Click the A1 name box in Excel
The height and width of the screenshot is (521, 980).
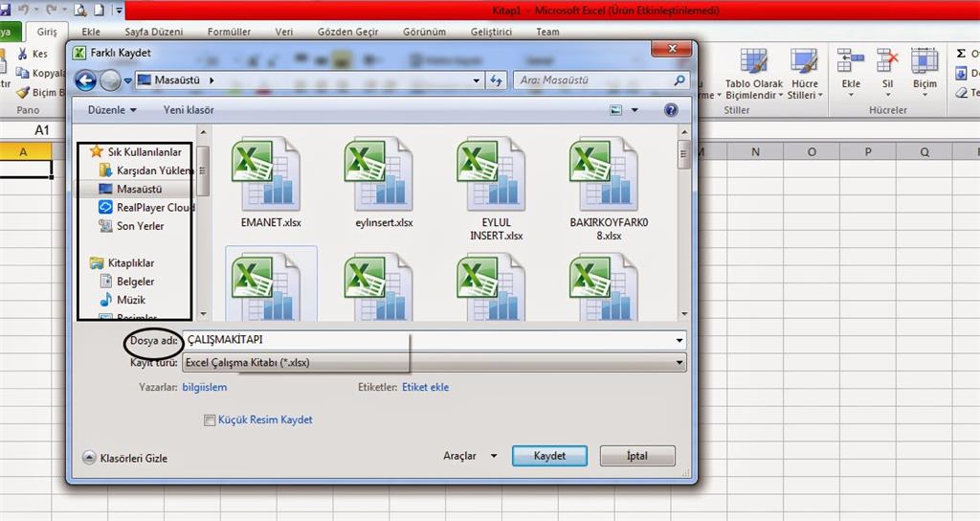42,130
